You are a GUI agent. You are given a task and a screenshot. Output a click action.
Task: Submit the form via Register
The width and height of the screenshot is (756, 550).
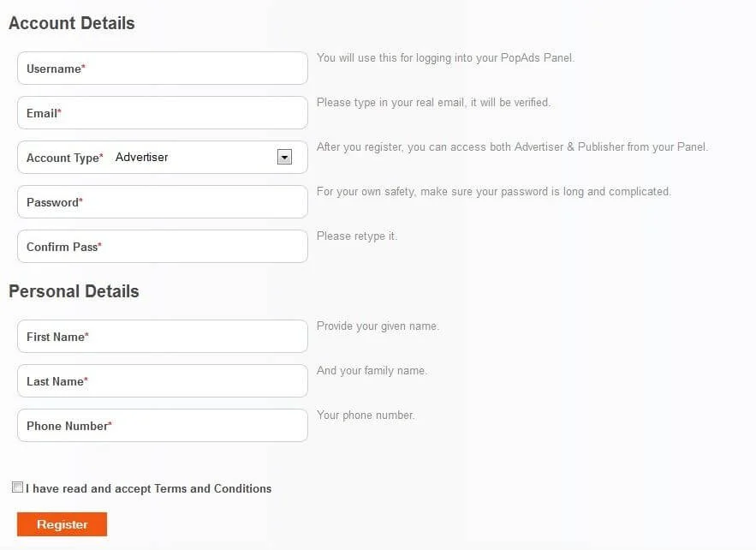62,523
